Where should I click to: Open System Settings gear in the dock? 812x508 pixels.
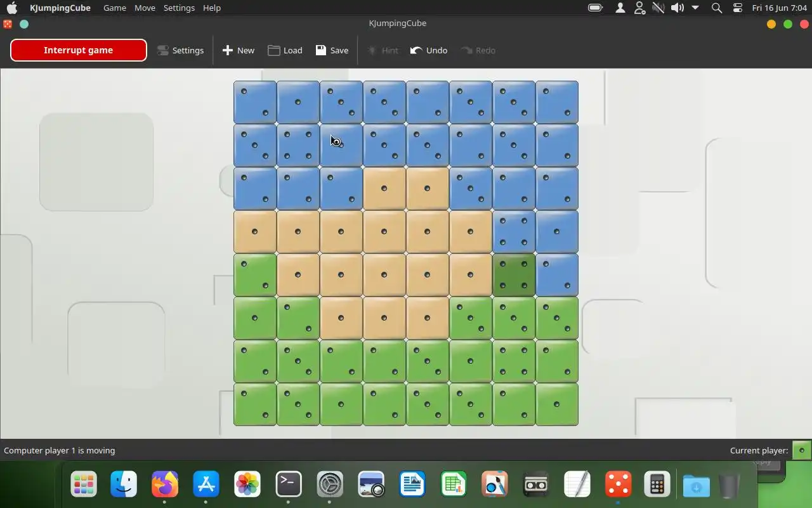330,485
